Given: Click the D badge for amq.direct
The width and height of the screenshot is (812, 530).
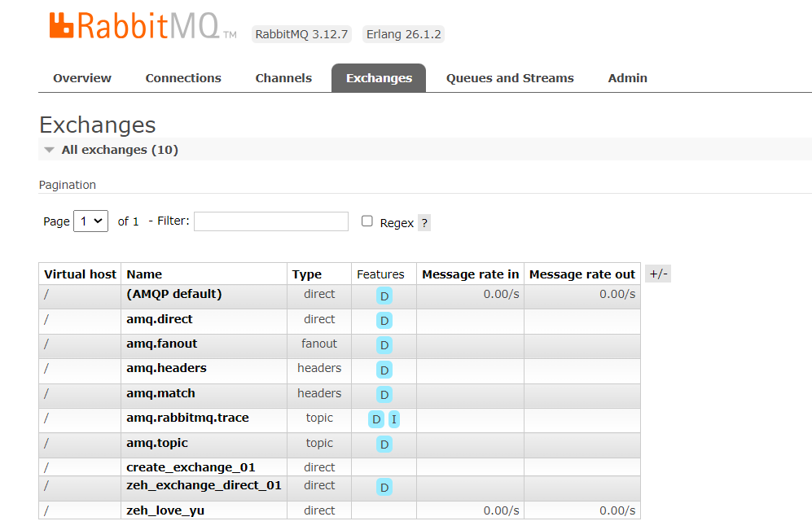Looking at the screenshot, I should (x=384, y=321).
